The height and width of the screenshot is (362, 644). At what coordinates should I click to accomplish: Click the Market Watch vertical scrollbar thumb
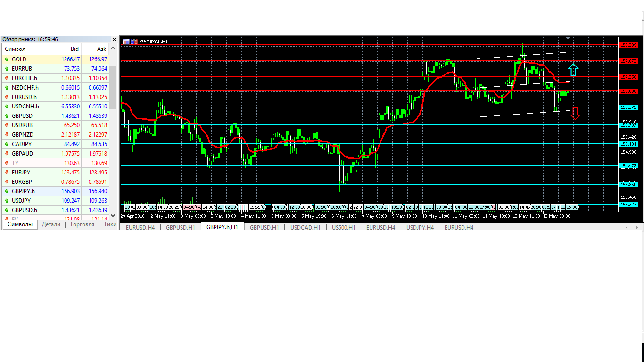coord(113,88)
